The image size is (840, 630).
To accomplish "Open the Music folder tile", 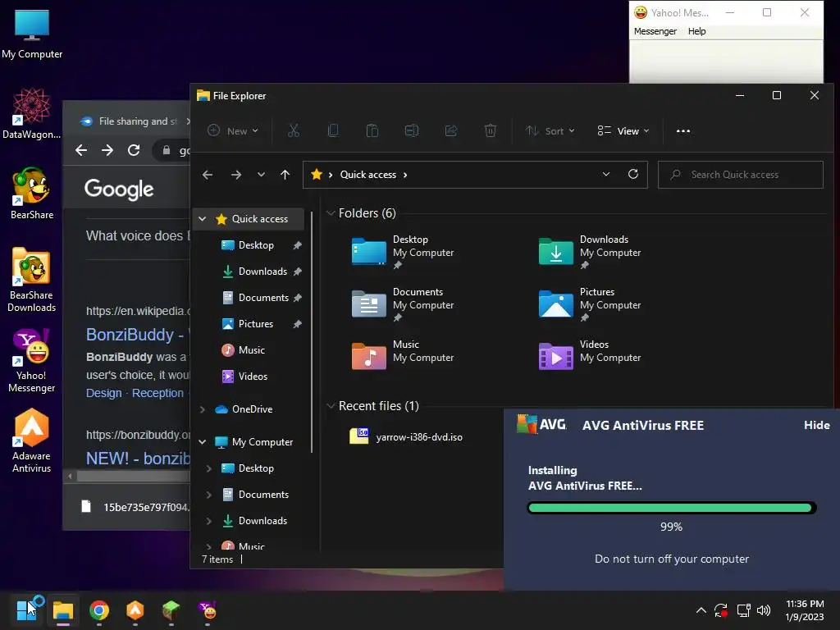I will click(x=403, y=356).
